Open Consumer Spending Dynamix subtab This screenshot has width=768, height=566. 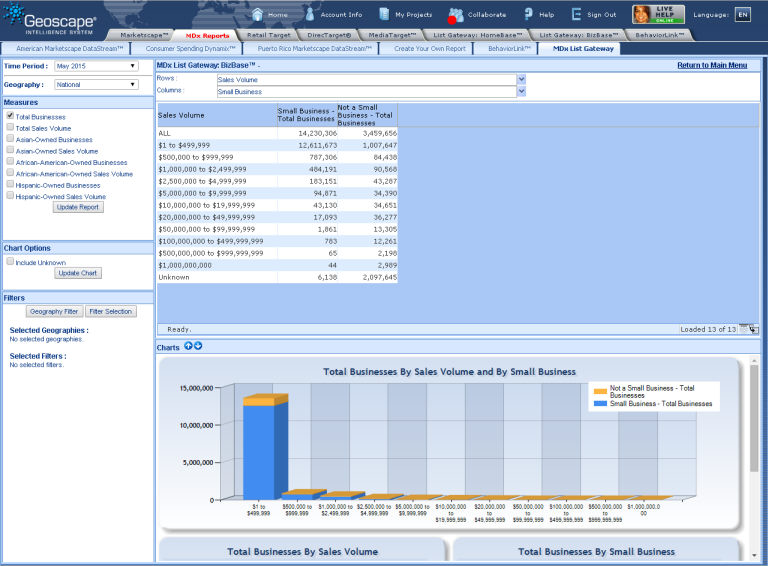pyautogui.click(x=190, y=48)
